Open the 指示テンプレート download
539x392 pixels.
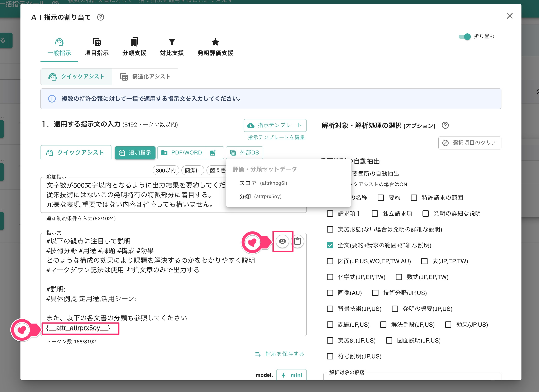coord(275,125)
